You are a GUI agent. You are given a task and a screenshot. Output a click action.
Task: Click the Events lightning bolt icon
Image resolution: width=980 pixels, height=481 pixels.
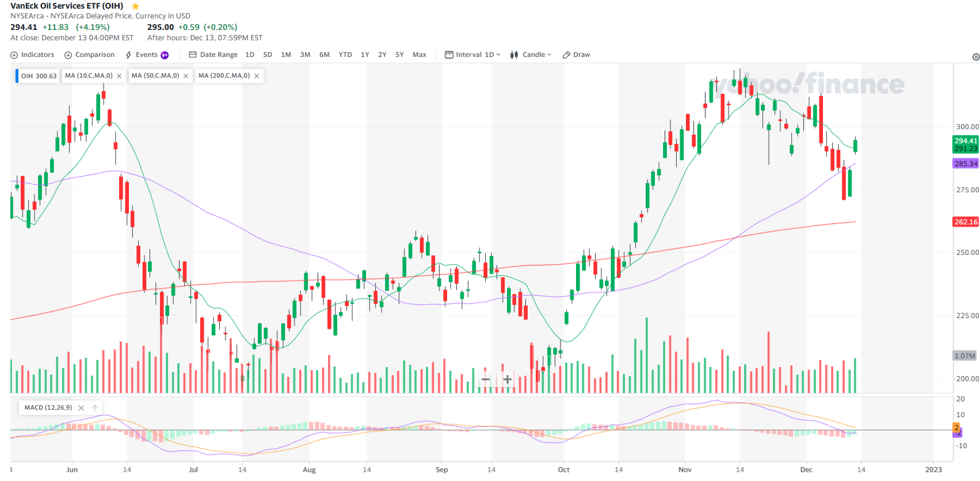click(128, 55)
